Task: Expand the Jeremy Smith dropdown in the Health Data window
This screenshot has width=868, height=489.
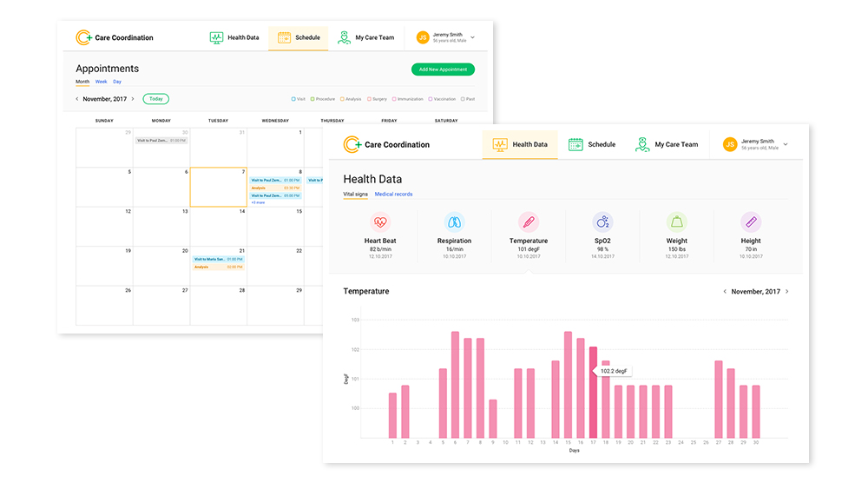Action: (786, 144)
